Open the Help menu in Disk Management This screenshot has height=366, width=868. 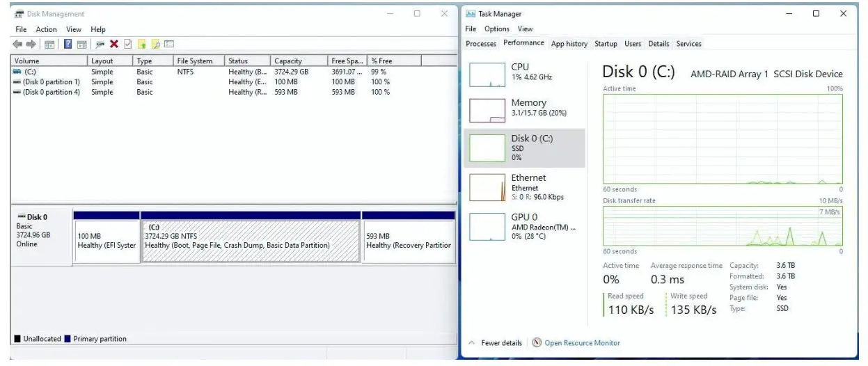pyautogui.click(x=98, y=29)
